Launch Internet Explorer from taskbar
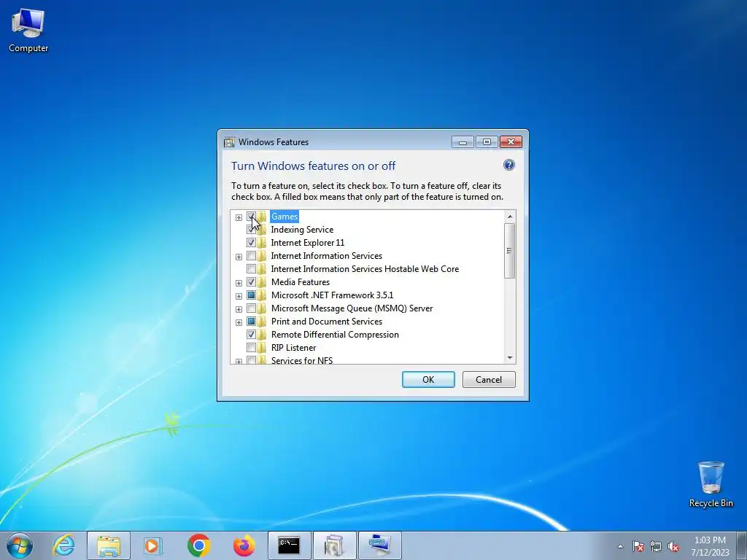Screen dimensions: 747x560 tap(64, 545)
